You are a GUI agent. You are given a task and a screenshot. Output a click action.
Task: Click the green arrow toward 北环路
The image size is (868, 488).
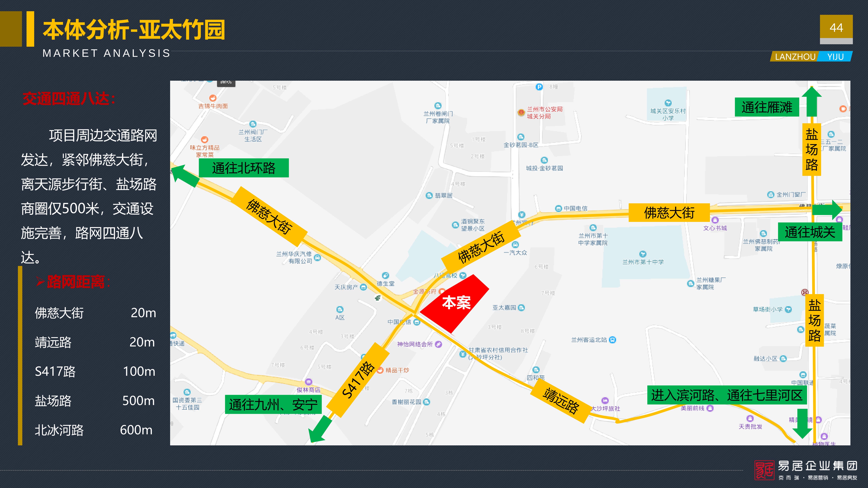tap(185, 176)
